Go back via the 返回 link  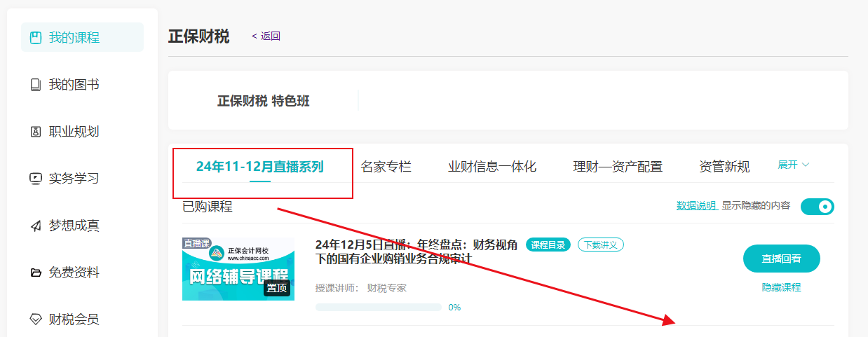tap(266, 36)
